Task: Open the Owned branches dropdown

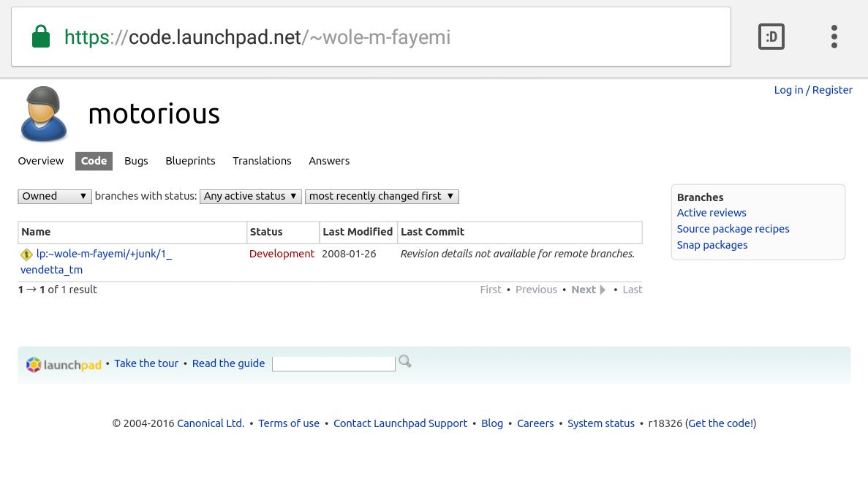Action: (x=54, y=197)
